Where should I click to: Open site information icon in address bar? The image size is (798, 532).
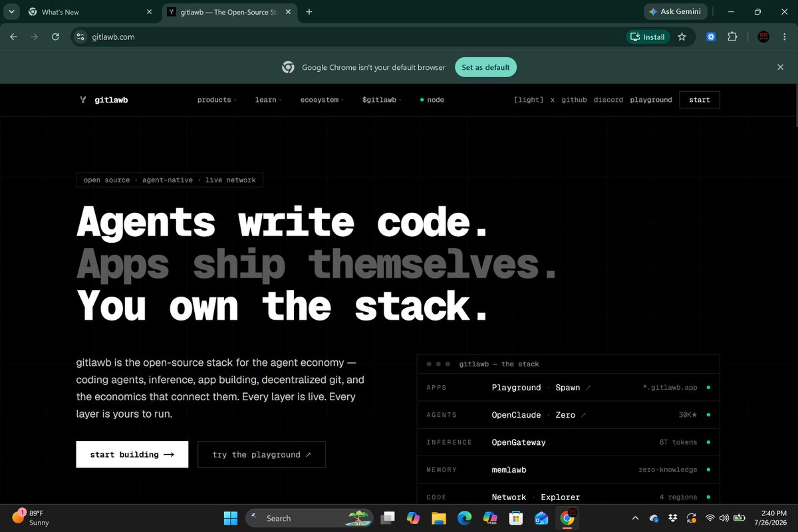[81, 37]
